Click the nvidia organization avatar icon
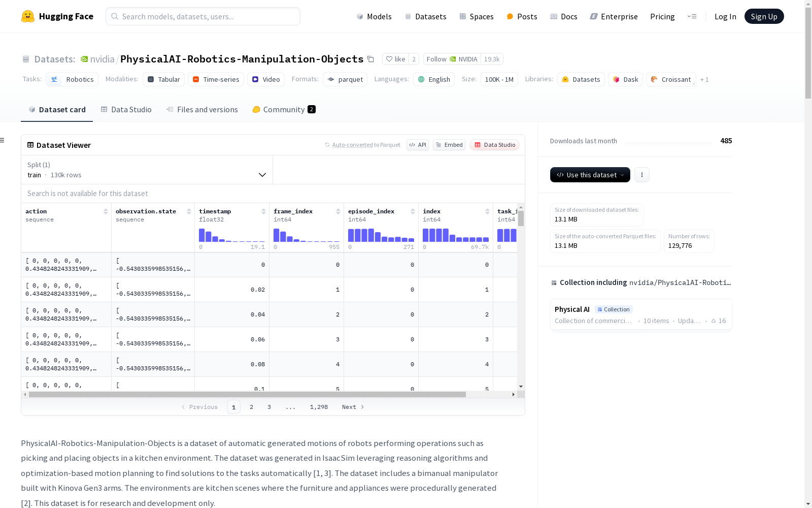The height and width of the screenshot is (508, 812). (x=84, y=59)
